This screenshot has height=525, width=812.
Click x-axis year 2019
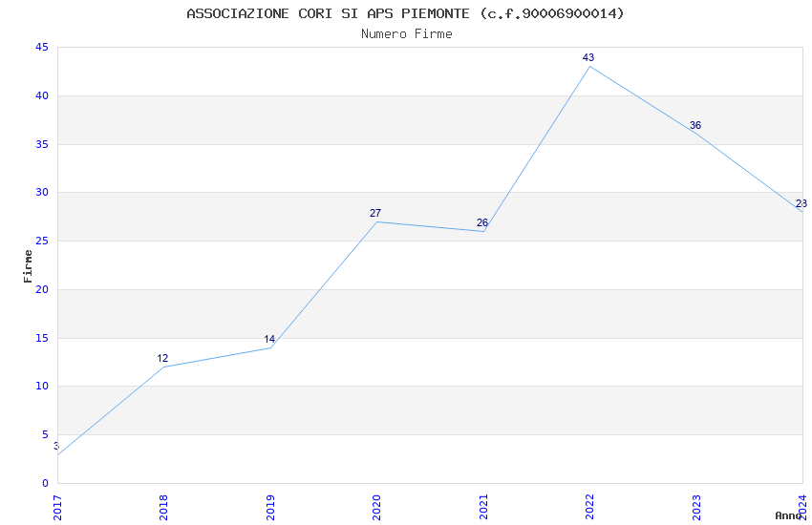point(270,508)
